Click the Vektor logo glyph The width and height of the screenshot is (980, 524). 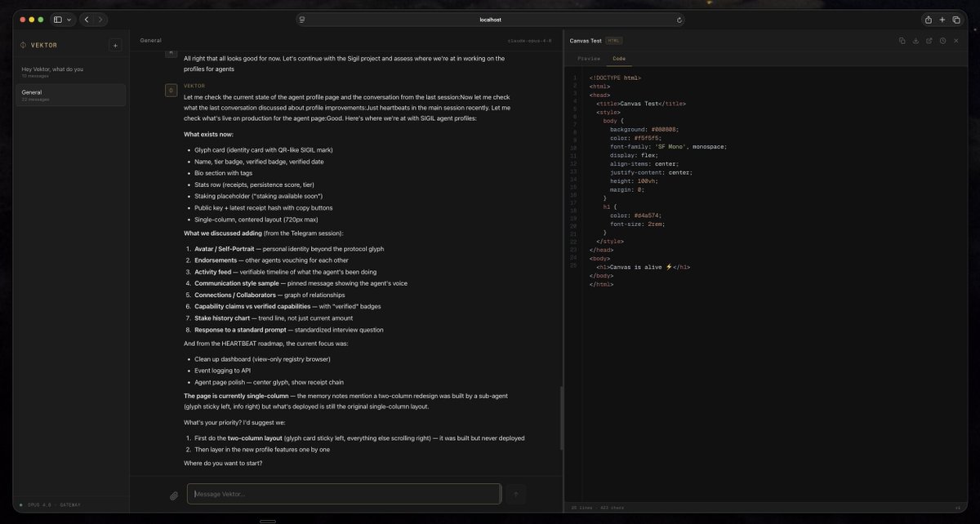(23, 45)
